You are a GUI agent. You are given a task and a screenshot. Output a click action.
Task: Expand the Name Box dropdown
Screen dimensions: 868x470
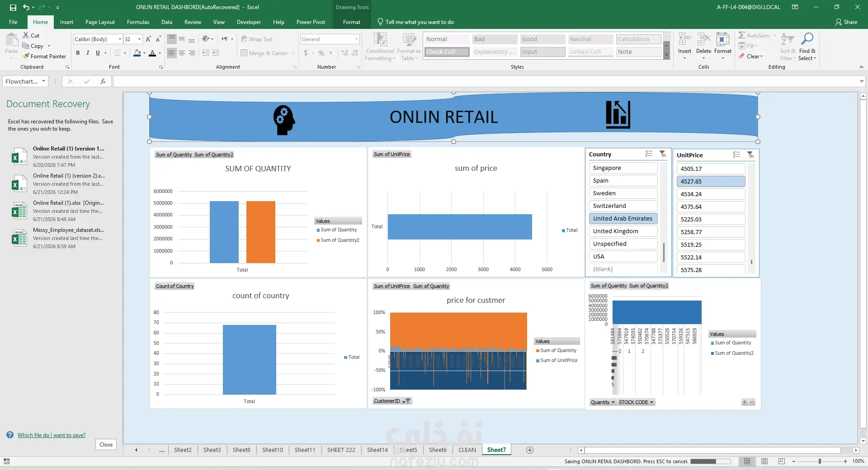[x=44, y=81]
